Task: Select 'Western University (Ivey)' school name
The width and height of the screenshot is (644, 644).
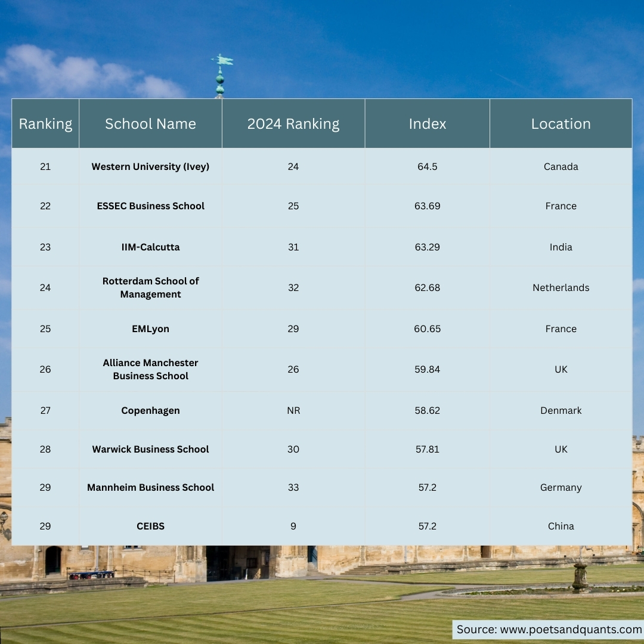Action: 150,167
